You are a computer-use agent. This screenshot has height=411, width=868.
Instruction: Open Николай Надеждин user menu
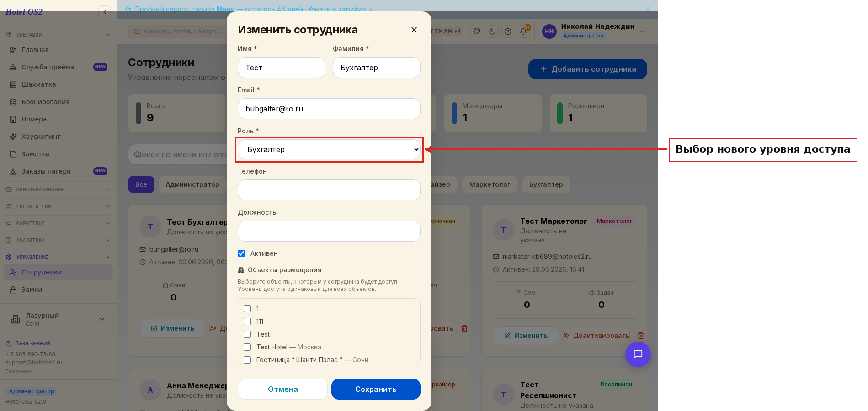[593, 31]
